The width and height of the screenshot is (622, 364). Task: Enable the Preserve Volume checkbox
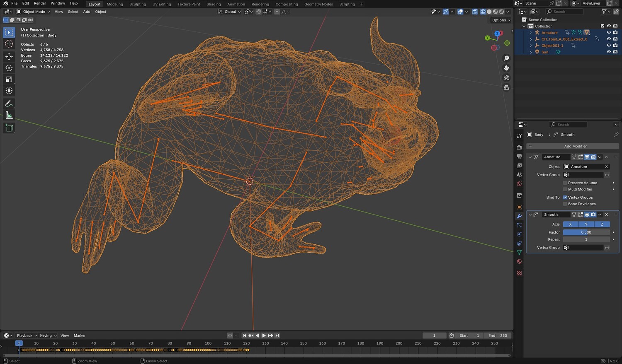pos(565,183)
